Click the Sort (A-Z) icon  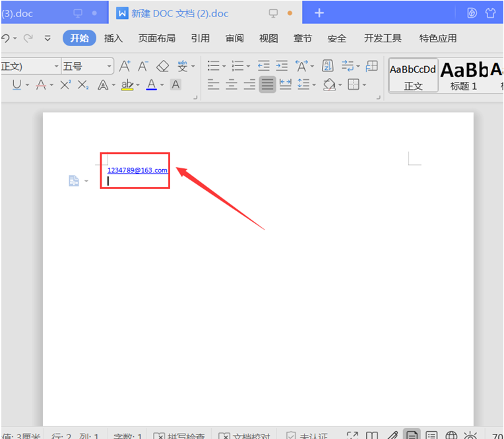pos(328,66)
